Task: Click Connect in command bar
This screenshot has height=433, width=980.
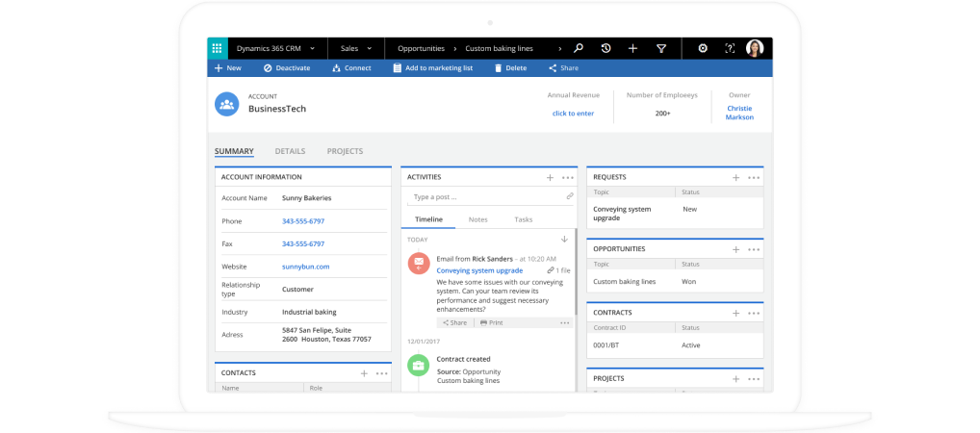Action: coord(352,68)
